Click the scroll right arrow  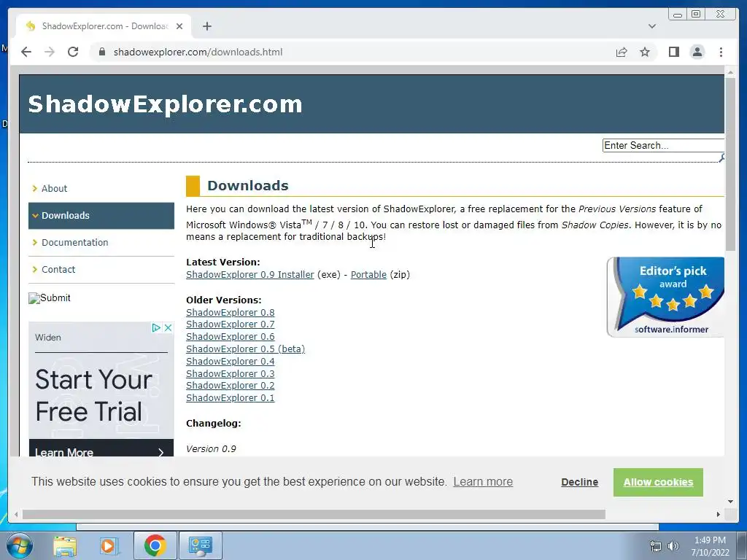click(719, 514)
